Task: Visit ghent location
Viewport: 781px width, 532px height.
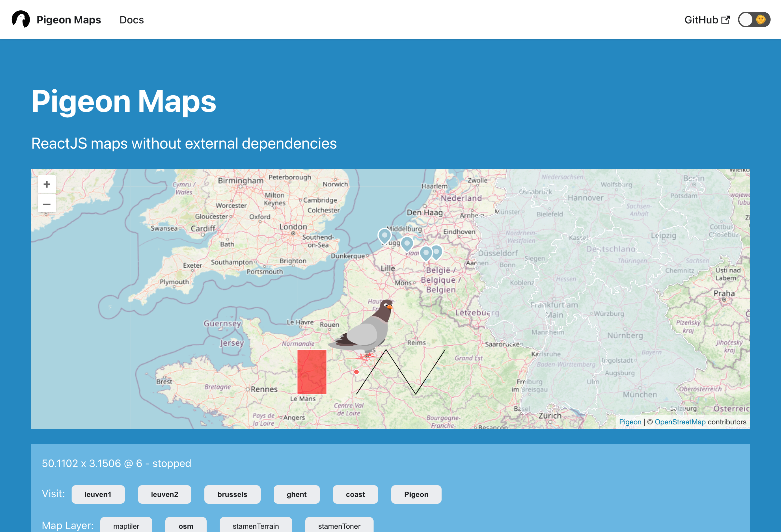Action: point(296,494)
